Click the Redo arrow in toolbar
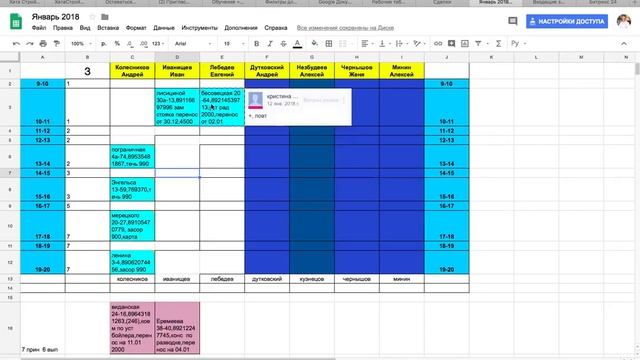This screenshot has height=360, width=640. coord(30,43)
